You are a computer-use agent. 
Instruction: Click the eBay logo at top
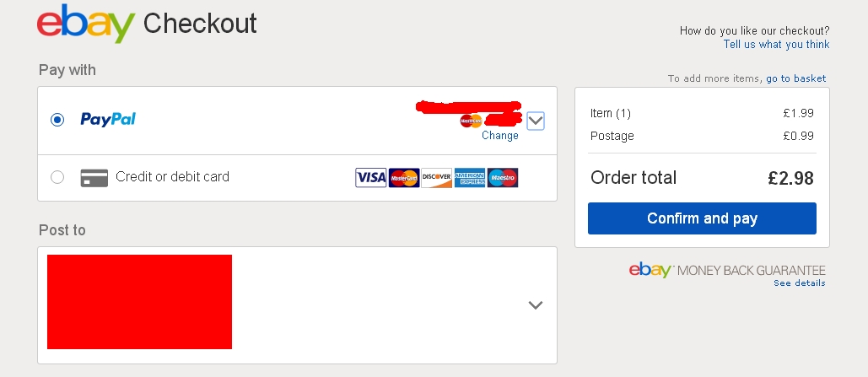click(x=86, y=24)
